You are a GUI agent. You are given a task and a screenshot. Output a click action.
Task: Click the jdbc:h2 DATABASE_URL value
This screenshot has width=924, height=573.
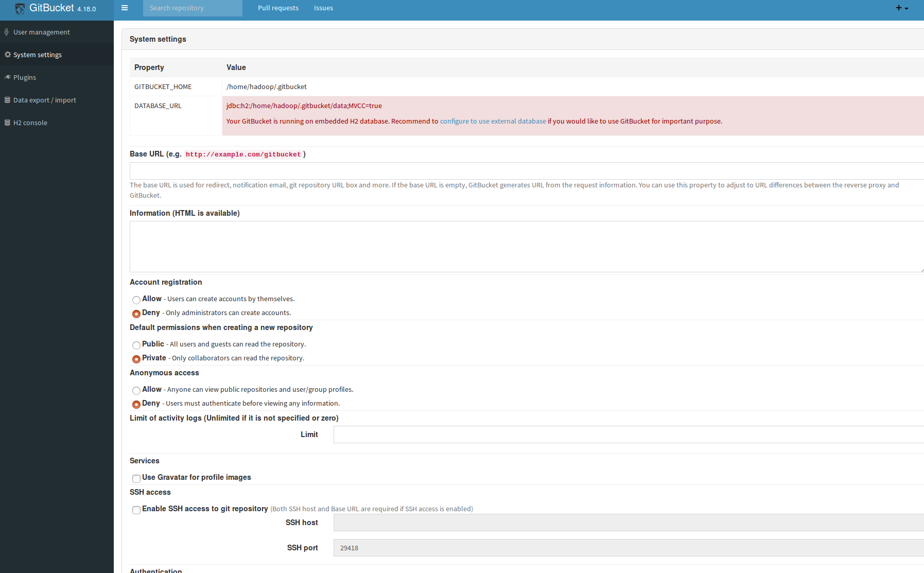(304, 106)
